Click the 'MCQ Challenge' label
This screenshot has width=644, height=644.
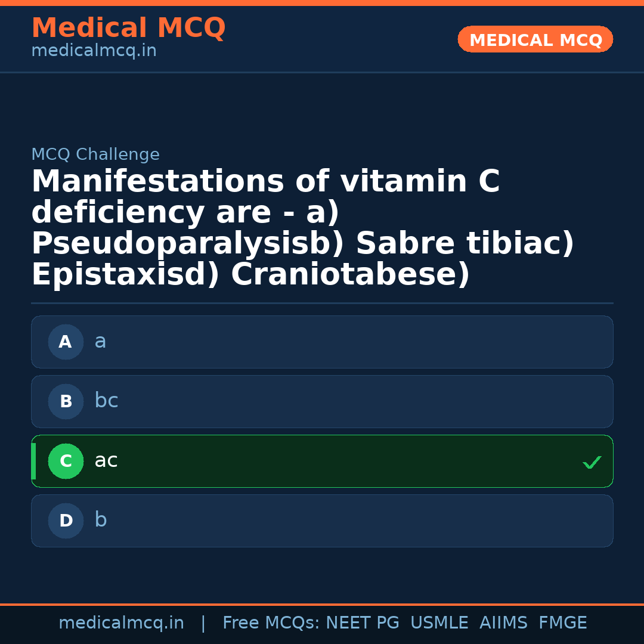(x=95, y=155)
